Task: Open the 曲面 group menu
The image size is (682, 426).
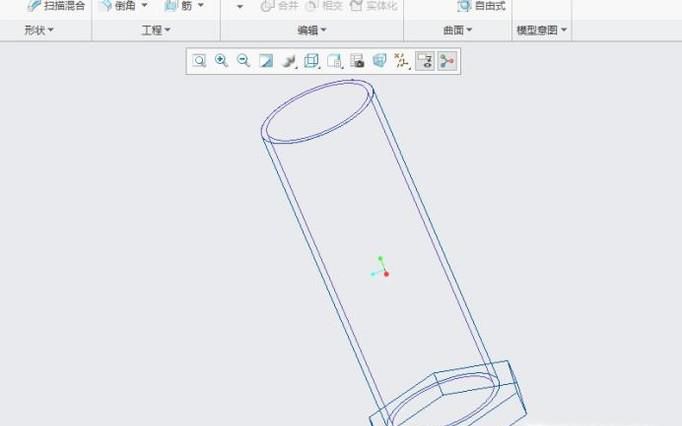Action: (458, 31)
